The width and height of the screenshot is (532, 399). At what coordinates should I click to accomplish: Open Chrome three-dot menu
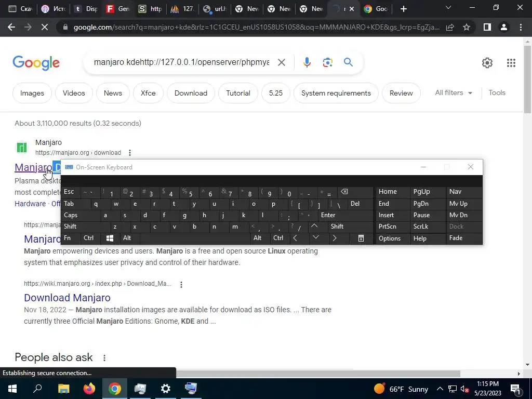pyautogui.click(x=521, y=27)
